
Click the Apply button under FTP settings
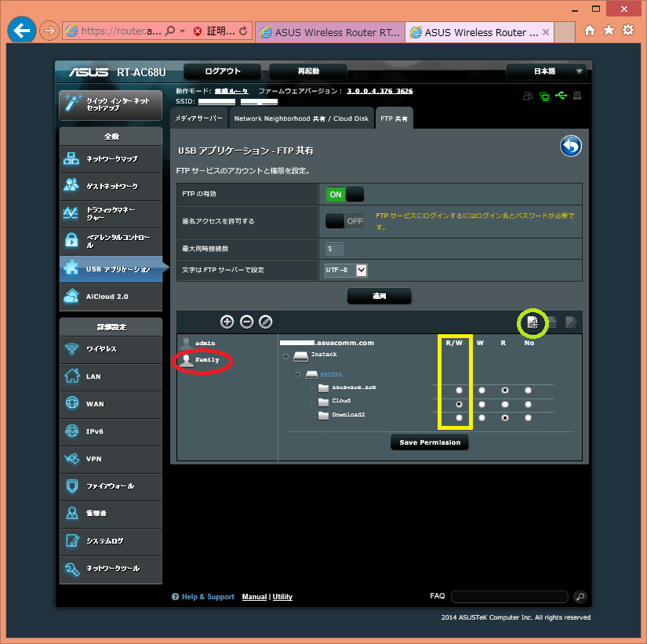point(380,296)
